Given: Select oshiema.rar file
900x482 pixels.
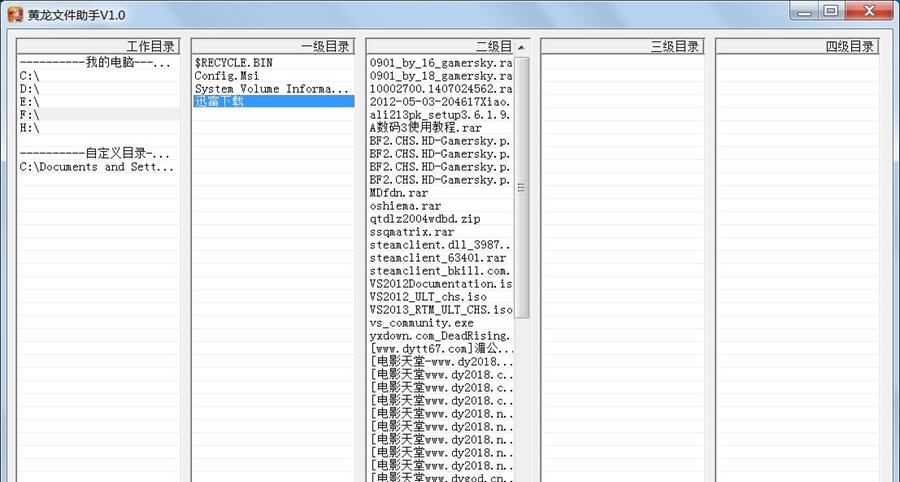Looking at the screenshot, I should coord(440,206).
